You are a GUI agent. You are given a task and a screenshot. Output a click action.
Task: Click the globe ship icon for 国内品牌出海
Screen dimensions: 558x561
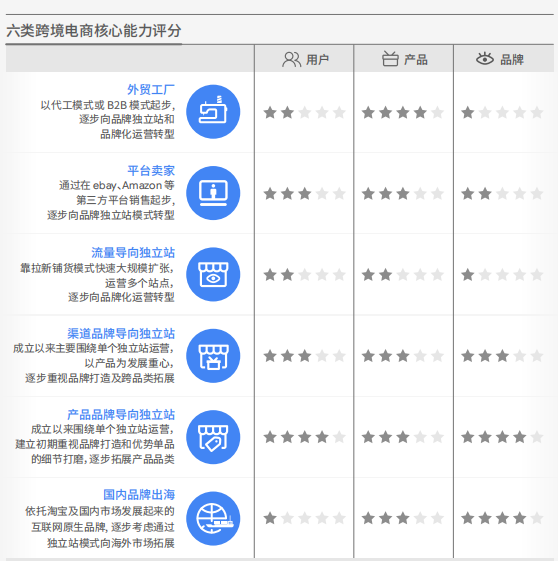[x=213, y=519]
